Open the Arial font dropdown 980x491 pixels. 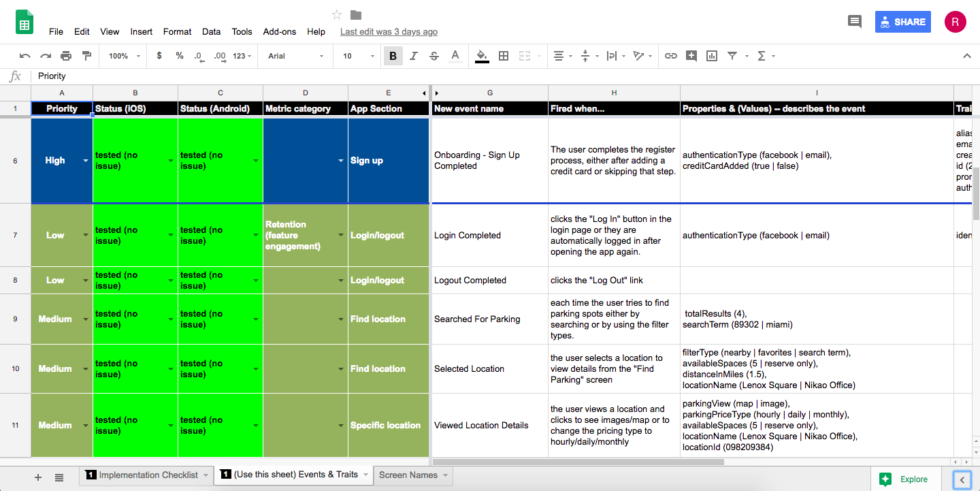tap(295, 56)
